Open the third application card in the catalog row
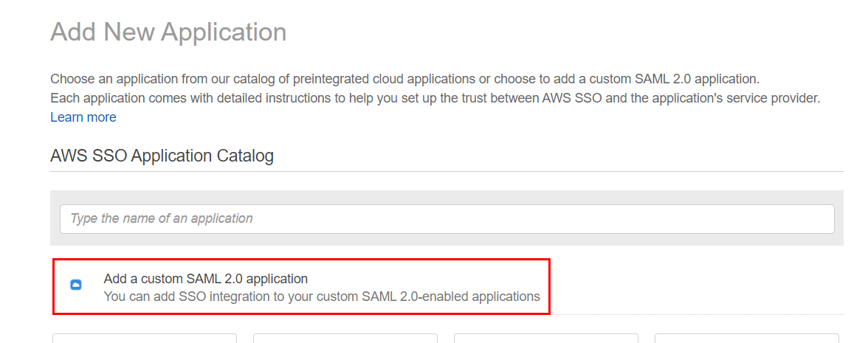The height and width of the screenshot is (343, 868). coord(546,338)
